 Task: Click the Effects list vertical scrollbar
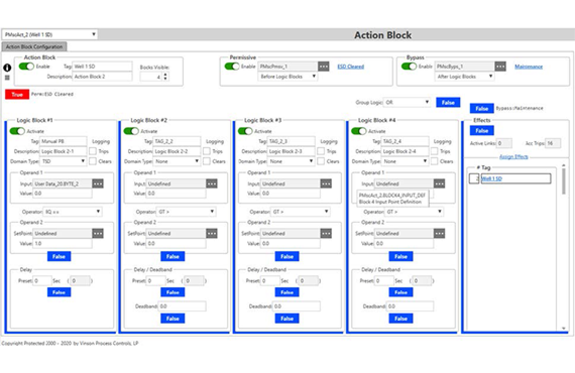(564, 246)
